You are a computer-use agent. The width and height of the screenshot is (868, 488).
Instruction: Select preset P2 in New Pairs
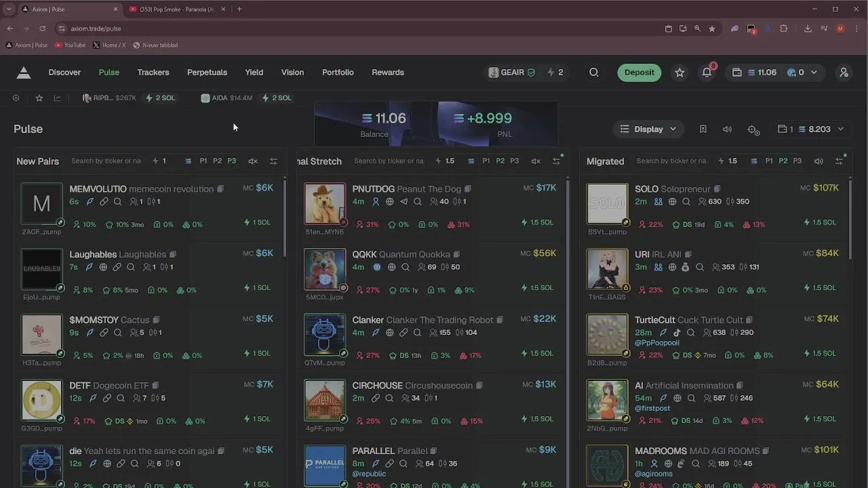point(218,161)
